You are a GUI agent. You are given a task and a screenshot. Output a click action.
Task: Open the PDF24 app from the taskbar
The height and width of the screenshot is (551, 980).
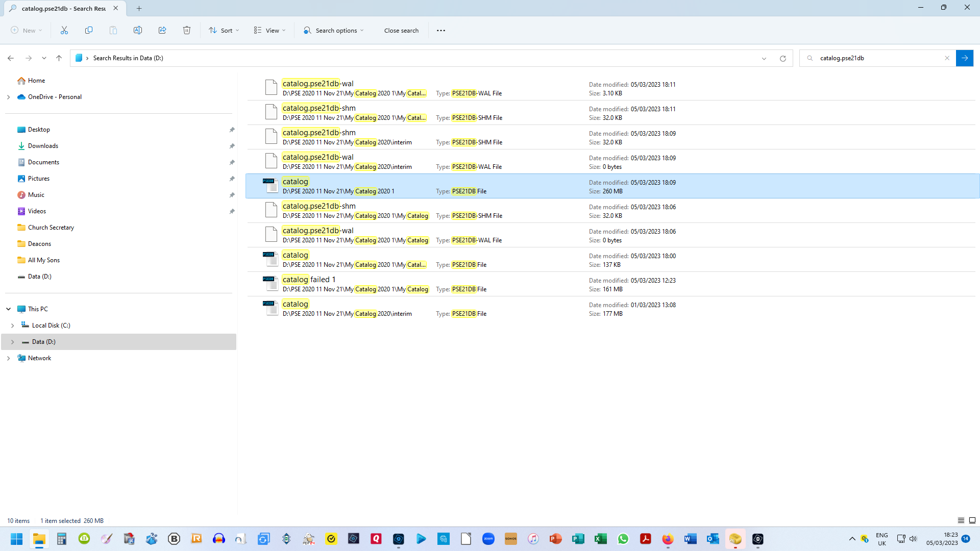(308, 538)
